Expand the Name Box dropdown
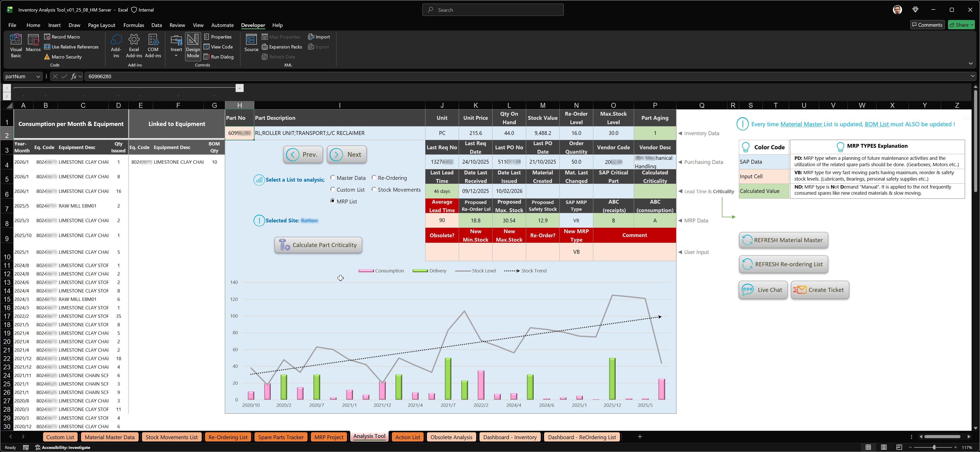The image size is (980, 452). pos(38,76)
